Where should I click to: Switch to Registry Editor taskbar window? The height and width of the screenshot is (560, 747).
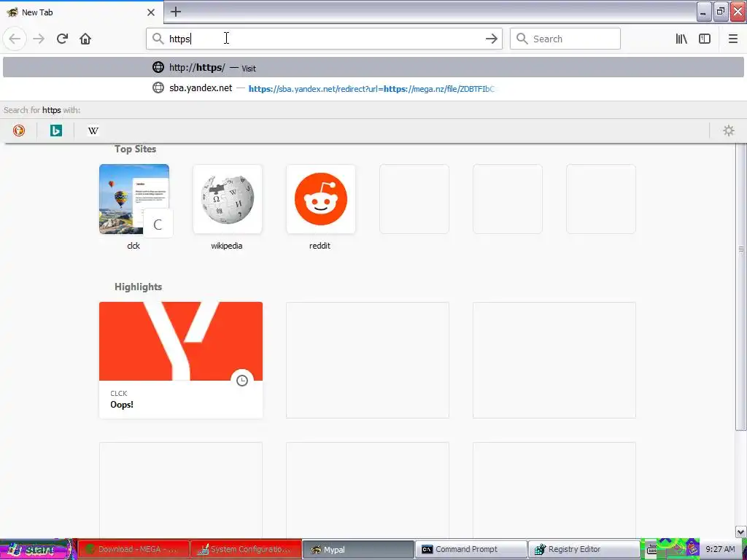584,550
